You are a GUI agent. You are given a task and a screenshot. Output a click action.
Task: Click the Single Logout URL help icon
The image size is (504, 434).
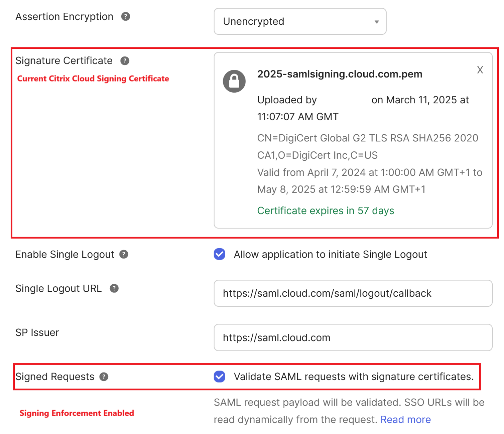click(114, 288)
